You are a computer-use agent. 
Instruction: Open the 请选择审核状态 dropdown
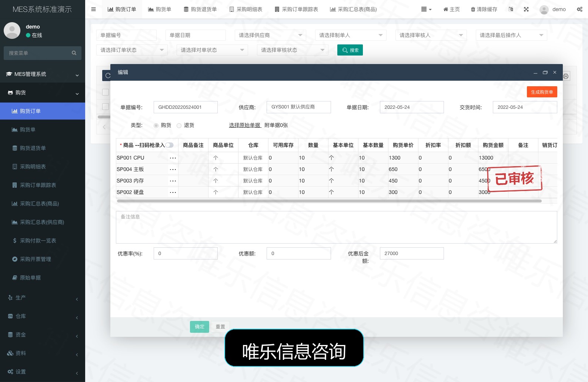point(293,50)
